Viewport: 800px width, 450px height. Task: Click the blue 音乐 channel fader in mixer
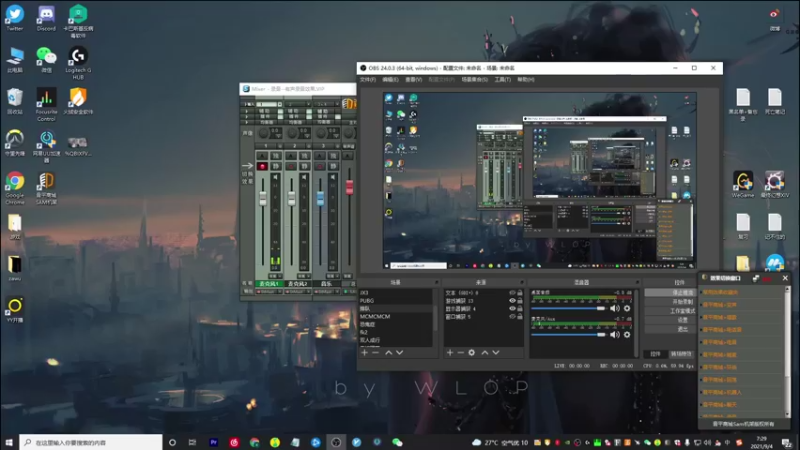(320, 198)
